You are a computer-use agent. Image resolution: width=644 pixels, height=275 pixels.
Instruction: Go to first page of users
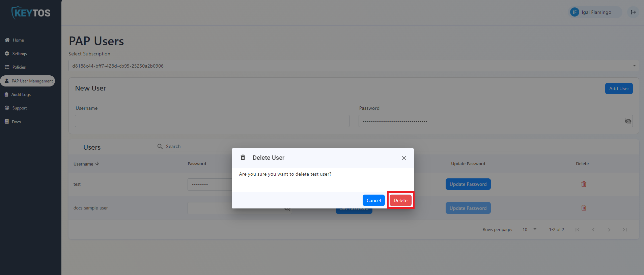point(577,230)
